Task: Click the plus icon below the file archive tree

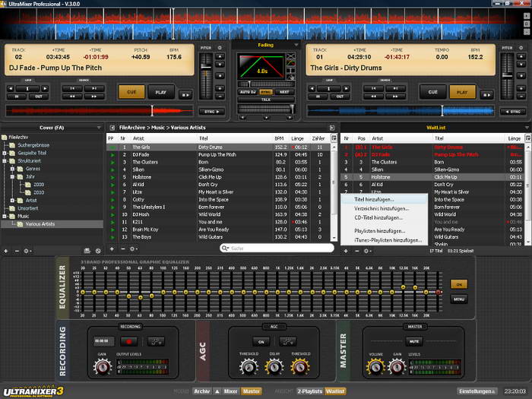Action: click(x=6, y=250)
